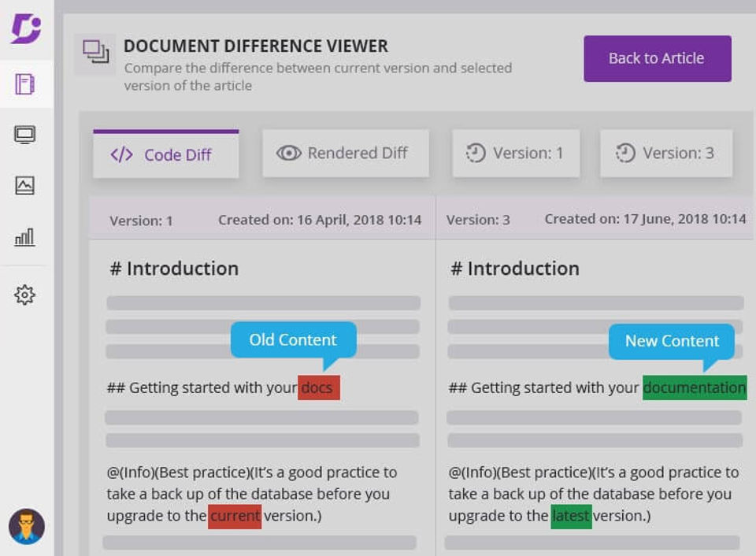The image size is (756, 556).
Task: Open the Version: 3 selector
Action: pos(666,153)
